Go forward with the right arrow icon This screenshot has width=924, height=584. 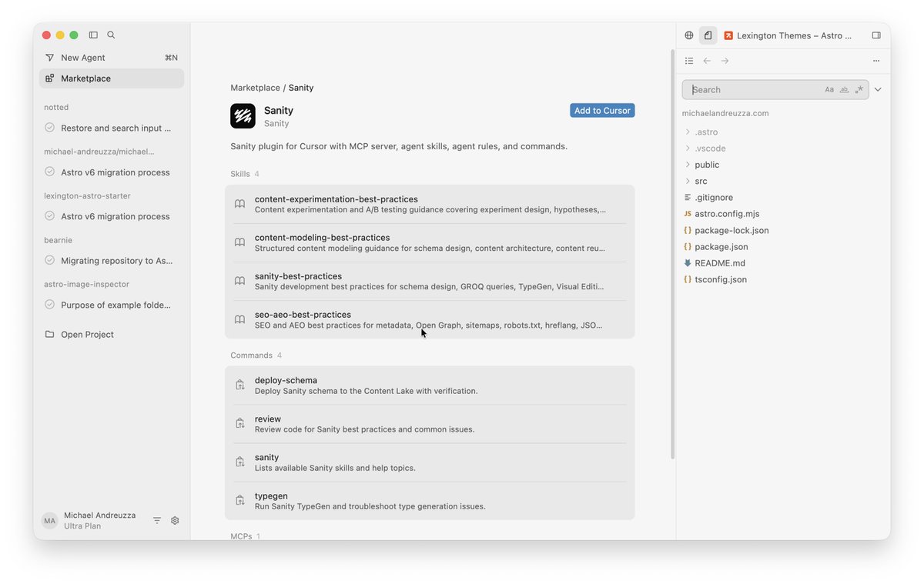coord(725,61)
